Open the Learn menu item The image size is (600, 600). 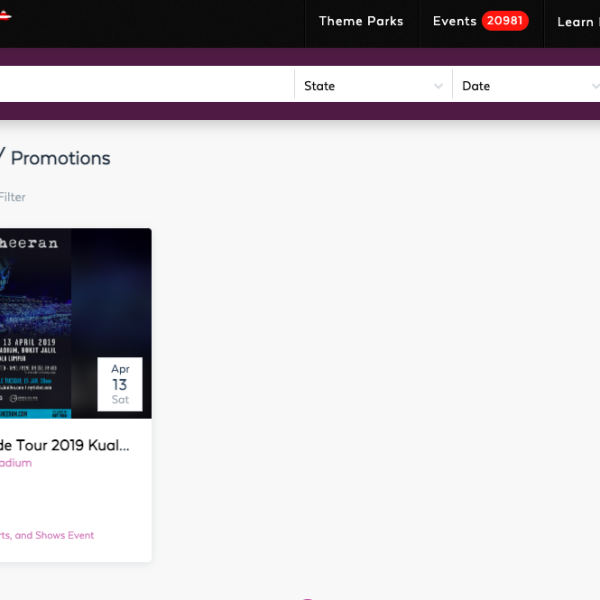[x=578, y=22]
